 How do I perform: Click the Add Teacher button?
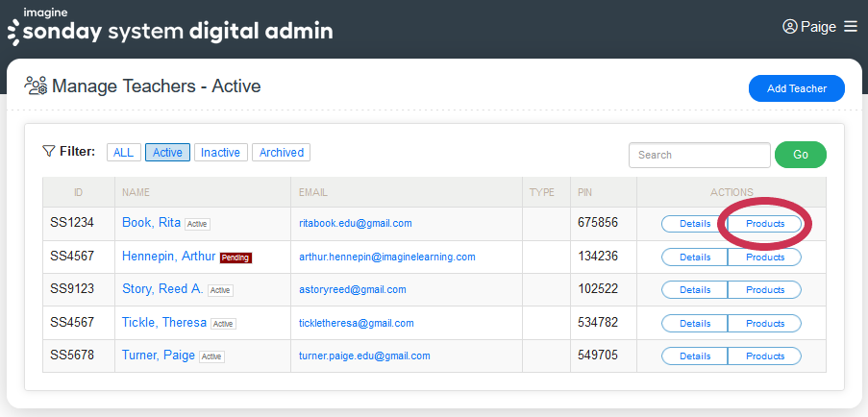(x=796, y=88)
